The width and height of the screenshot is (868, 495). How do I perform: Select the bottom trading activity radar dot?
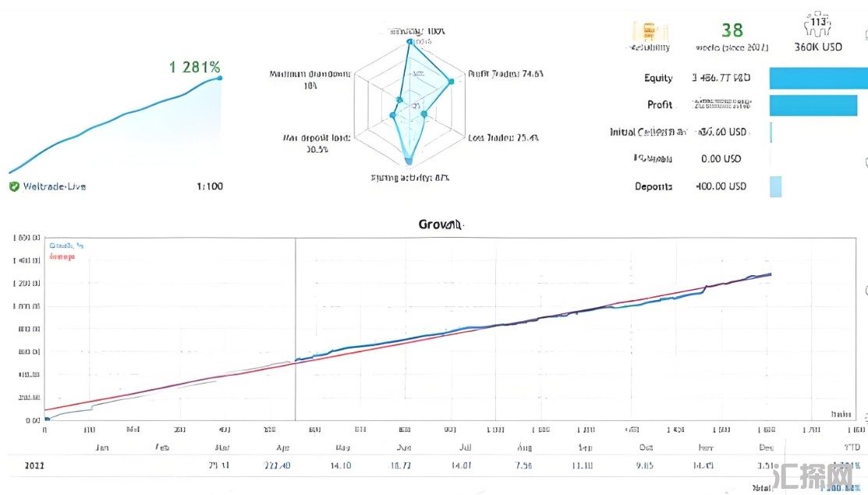pos(409,161)
